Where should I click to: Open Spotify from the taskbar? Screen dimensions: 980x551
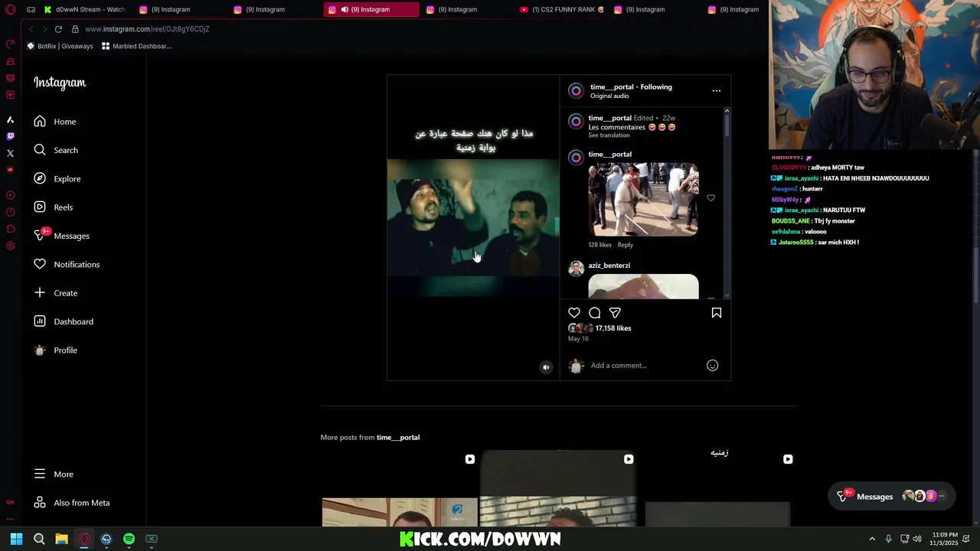[129, 539]
